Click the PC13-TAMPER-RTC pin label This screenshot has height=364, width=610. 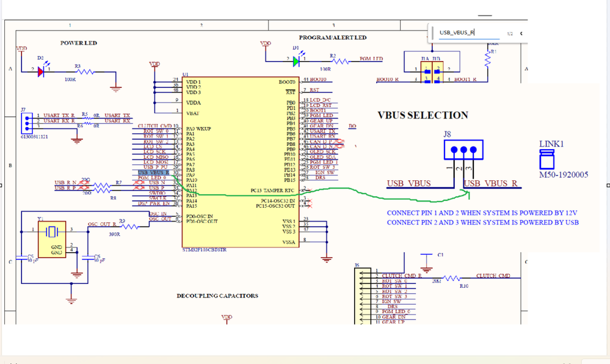coord(273,191)
